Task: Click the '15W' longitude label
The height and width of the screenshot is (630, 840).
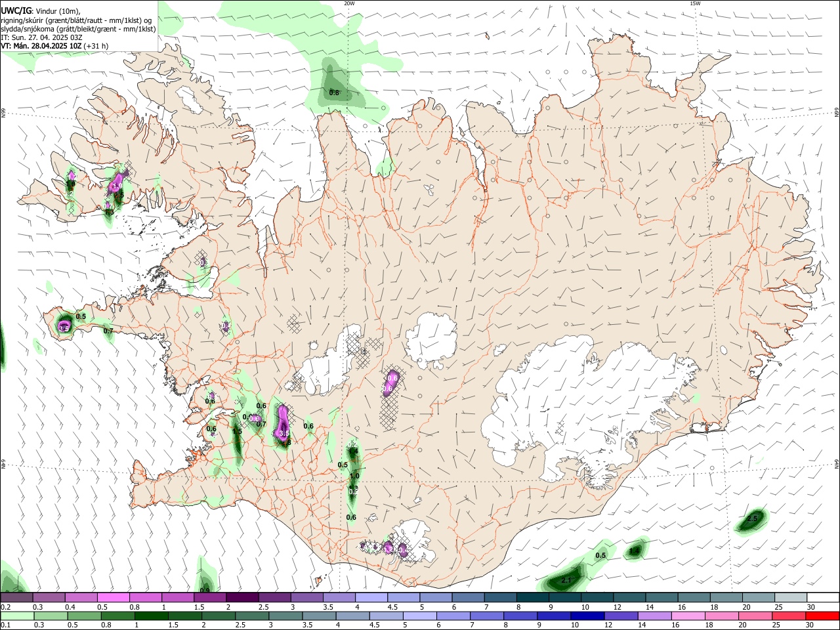Action: [x=695, y=3]
